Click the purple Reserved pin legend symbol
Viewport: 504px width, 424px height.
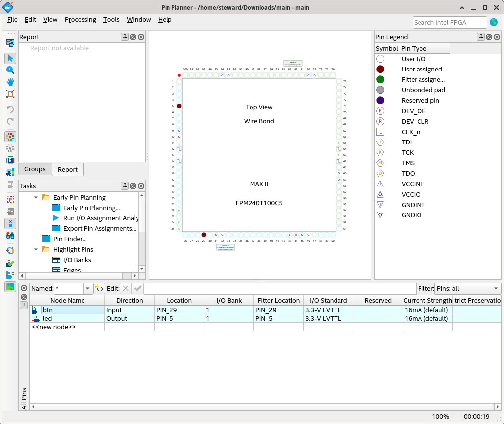tap(380, 100)
